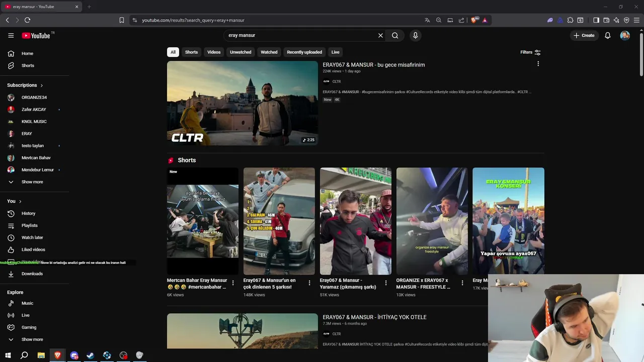
Task: Open the Brave VPN shield icon
Action: pos(626,20)
